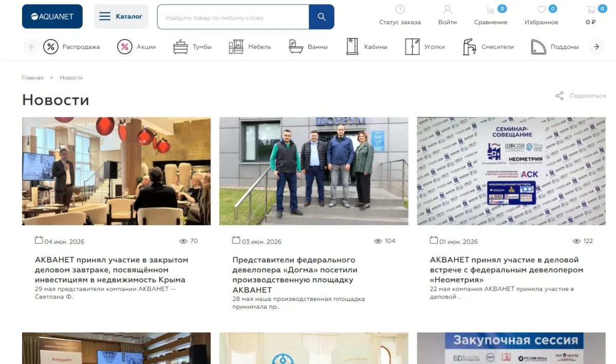Screen dimensions: 616x364
Task: Click the Смесители faucet icon
Action: coord(470,47)
